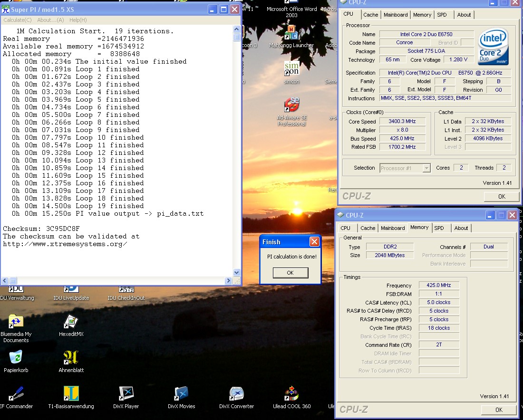Open the T1-Basisanwendung shortcut
The width and height of the screenshot is (523, 420).
pos(71,394)
